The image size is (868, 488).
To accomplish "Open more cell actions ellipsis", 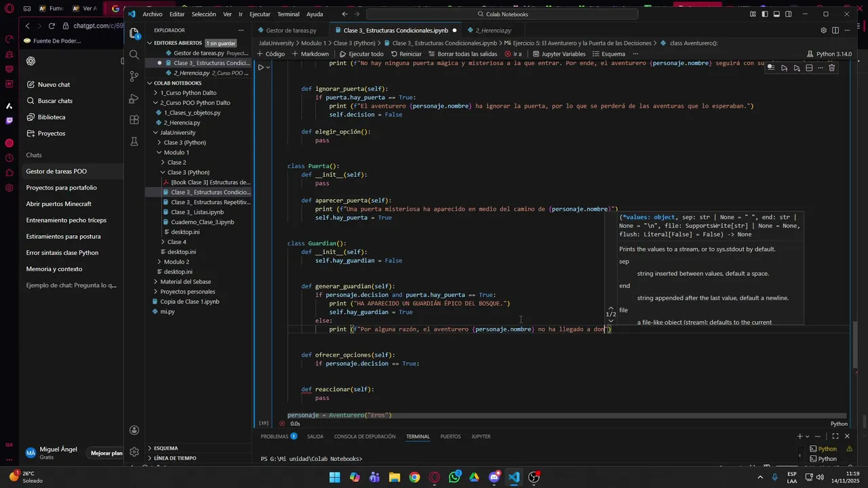I will coord(821,68).
